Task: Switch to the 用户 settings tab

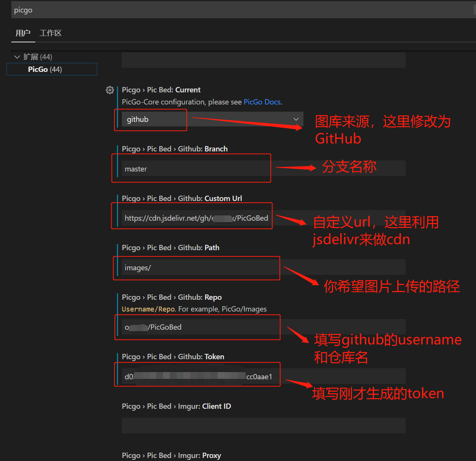Action: point(23,33)
